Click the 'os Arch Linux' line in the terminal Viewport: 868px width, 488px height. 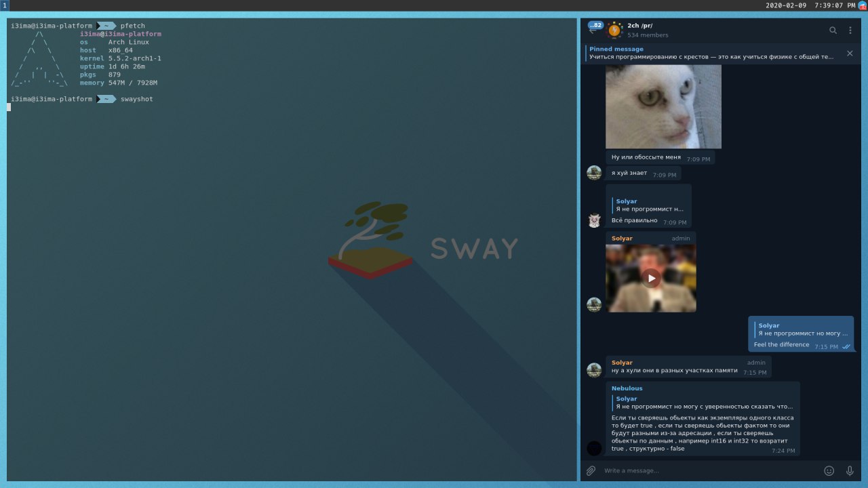tap(115, 42)
